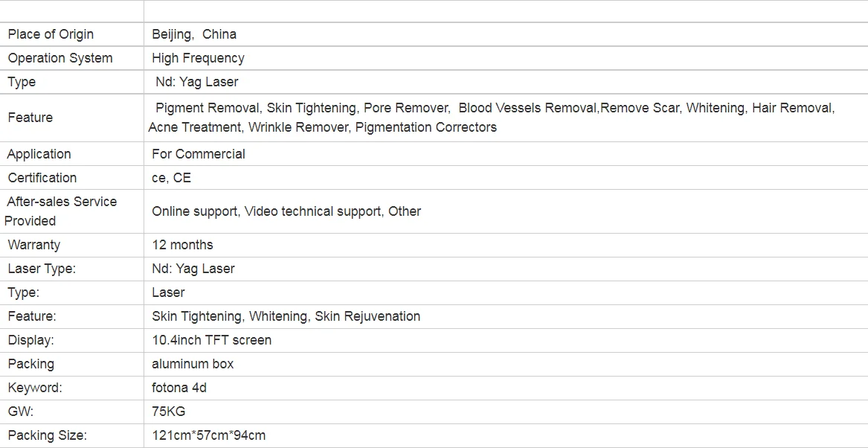The image size is (868, 448).
Task: Select the After-sales Service Provided label
Action: 60,211
